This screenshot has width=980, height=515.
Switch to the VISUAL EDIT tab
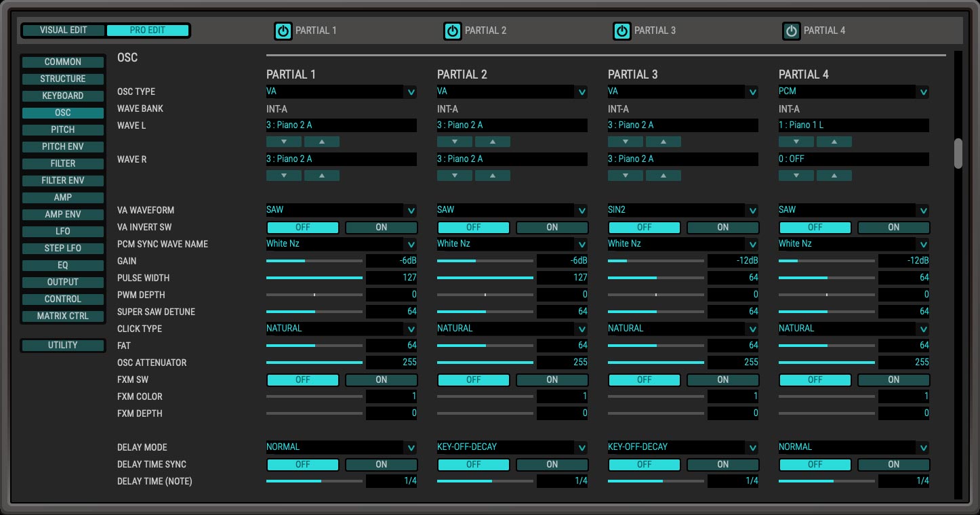63,30
